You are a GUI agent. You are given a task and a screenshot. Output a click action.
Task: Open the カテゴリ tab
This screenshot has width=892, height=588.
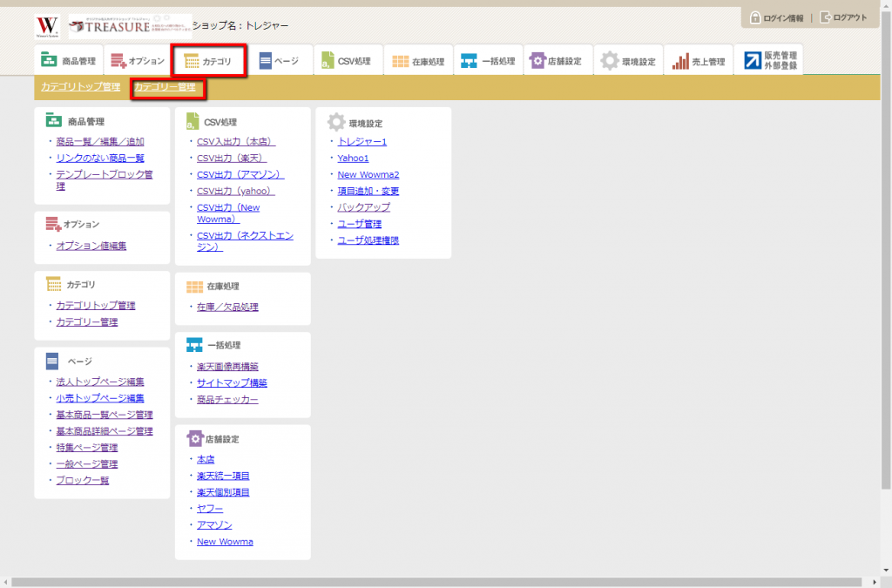tap(208, 61)
